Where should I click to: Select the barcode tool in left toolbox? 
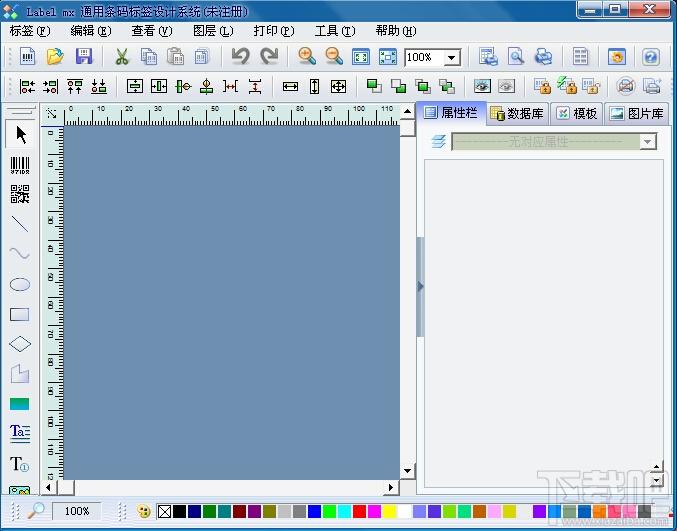point(20,165)
